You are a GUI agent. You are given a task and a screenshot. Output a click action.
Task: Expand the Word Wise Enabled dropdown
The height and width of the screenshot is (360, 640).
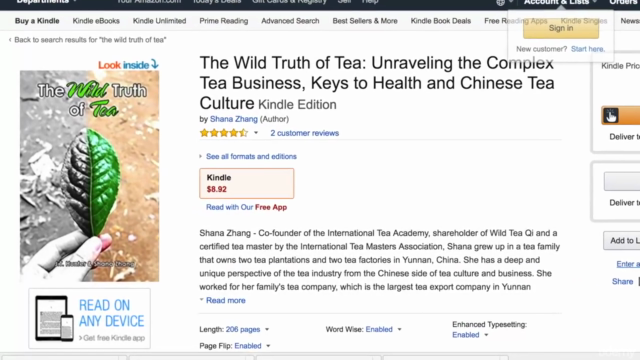pos(400,329)
